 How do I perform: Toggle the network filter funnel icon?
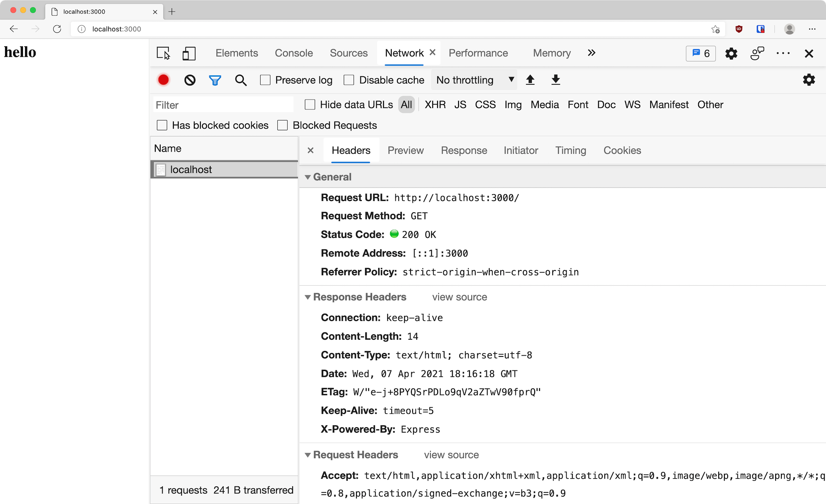coord(215,80)
